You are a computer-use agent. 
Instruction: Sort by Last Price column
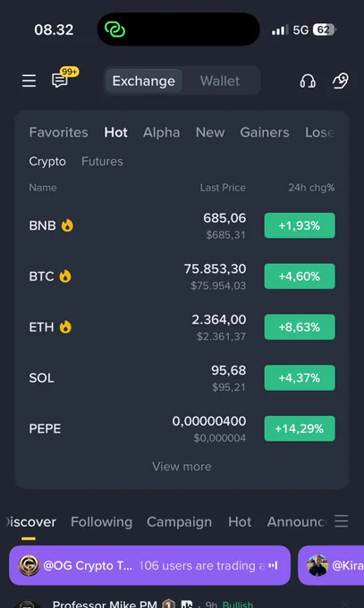[223, 188]
